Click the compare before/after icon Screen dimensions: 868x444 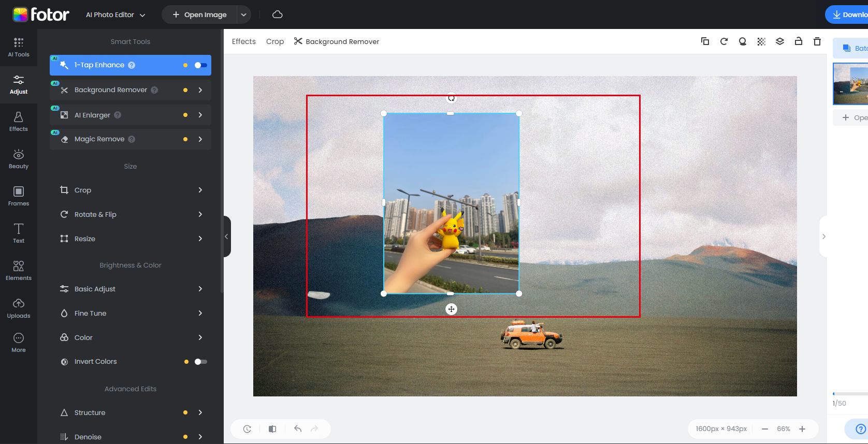coord(272,428)
